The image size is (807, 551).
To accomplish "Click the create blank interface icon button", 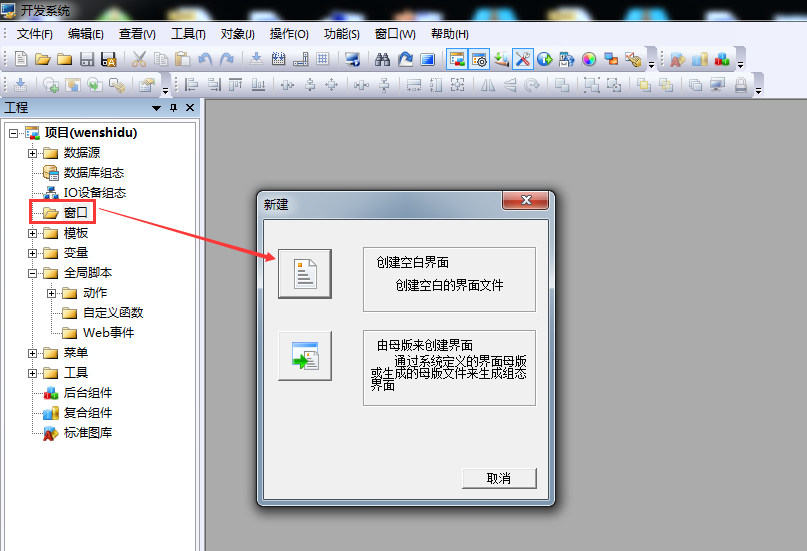I will click(305, 274).
